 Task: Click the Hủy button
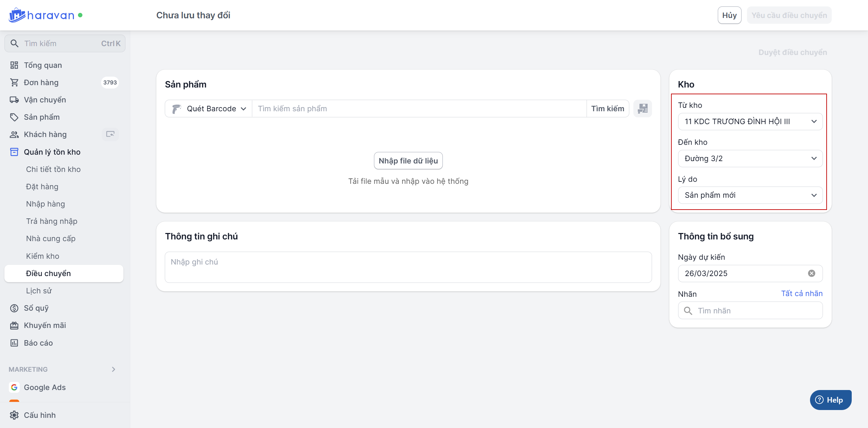pyautogui.click(x=729, y=15)
